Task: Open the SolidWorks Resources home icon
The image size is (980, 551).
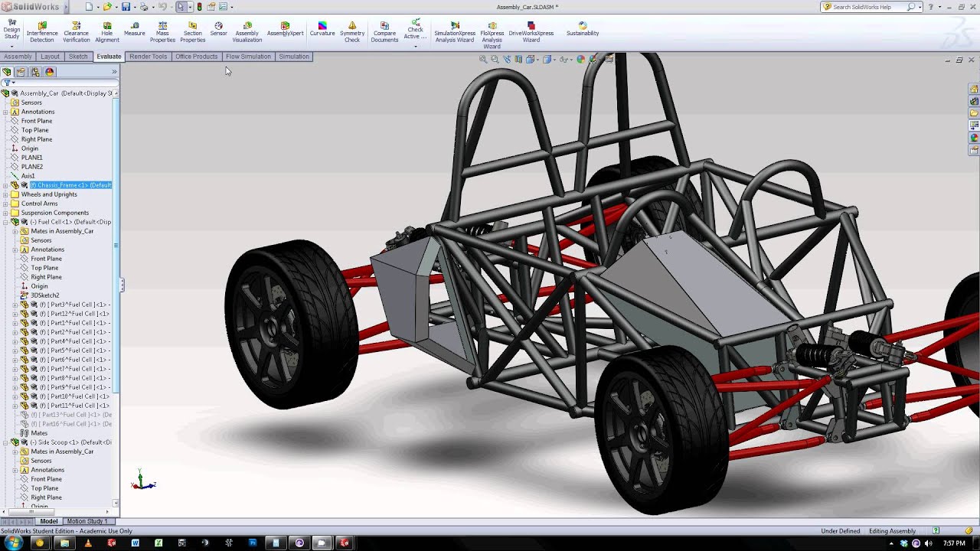Action: coord(974,89)
